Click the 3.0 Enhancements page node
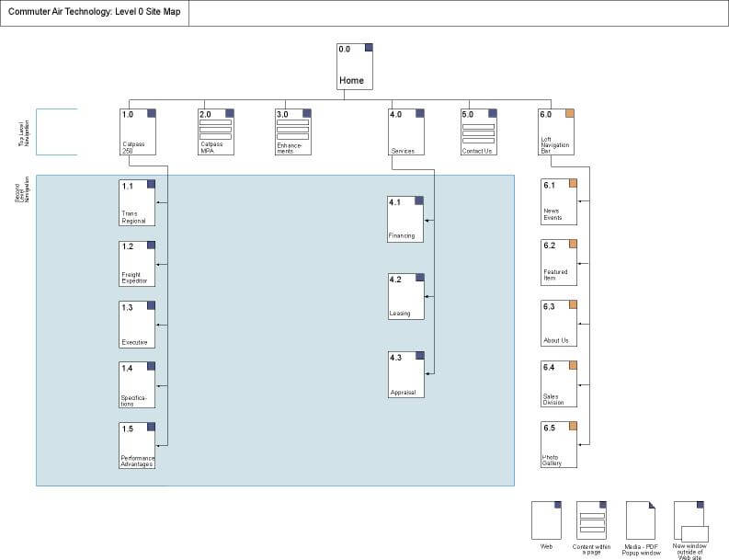The height and width of the screenshot is (560, 729). tap(292, 131)
